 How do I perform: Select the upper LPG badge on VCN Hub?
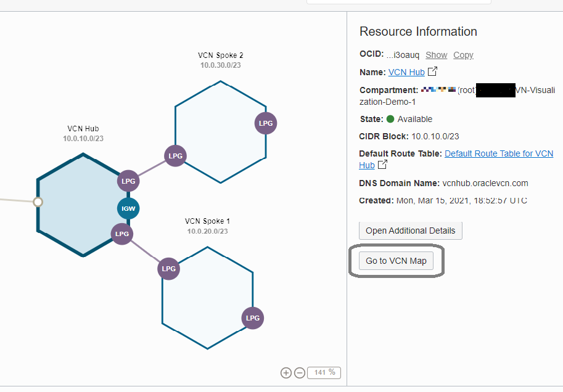[128, 181]
